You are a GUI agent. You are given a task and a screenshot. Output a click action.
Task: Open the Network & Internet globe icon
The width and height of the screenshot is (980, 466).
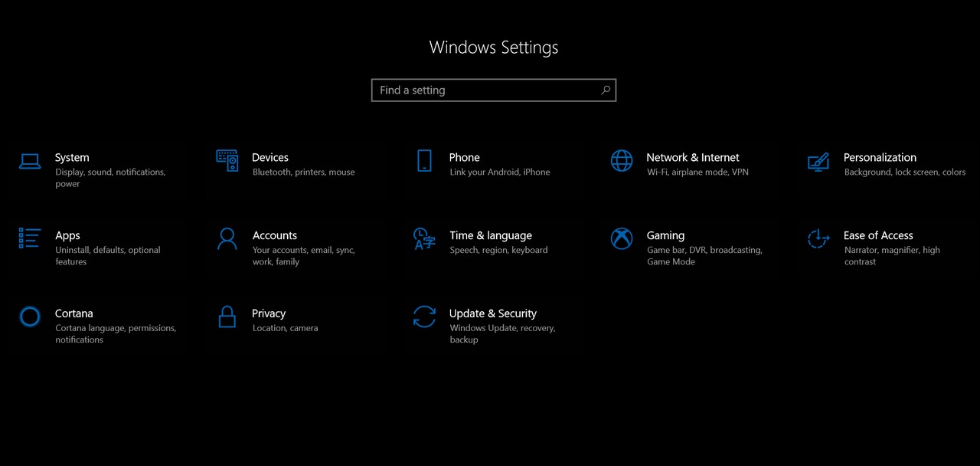[622, 160]
